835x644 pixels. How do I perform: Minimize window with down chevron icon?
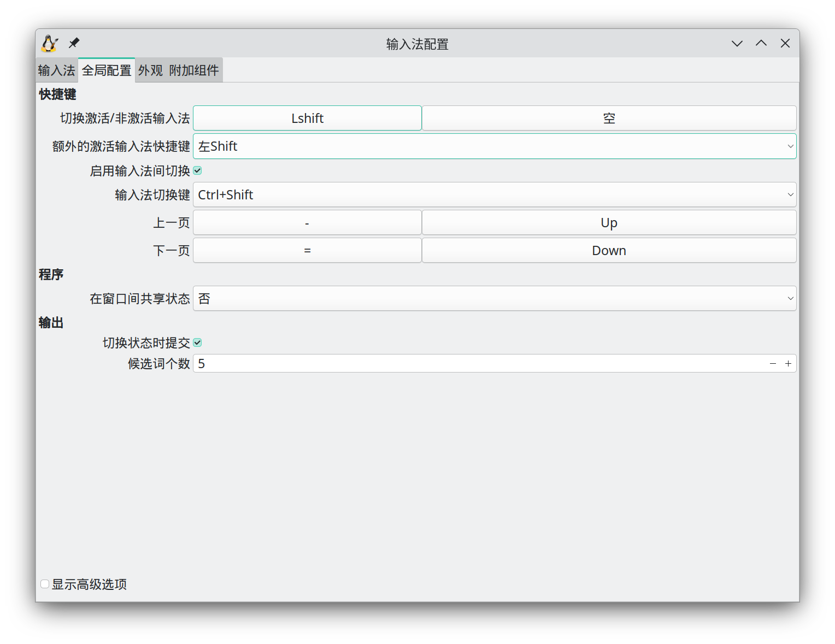click(x=737, y=44)
